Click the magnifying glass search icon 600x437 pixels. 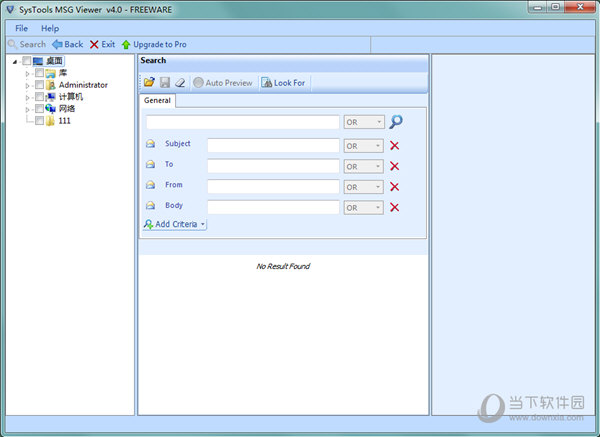pos(396,122)
